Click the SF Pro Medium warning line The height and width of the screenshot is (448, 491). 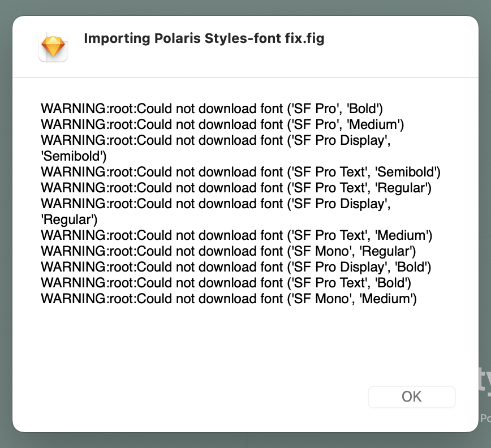click(x=221, y=124)
